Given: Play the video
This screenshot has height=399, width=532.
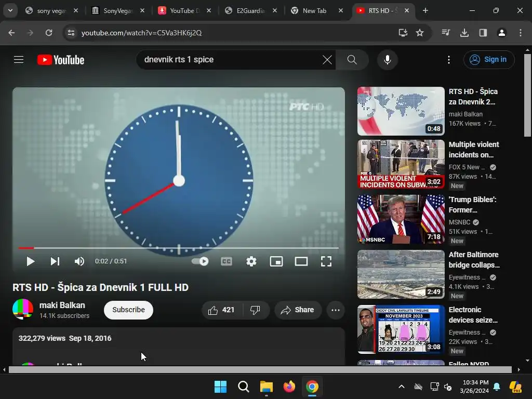Looking at the screenshot, I should (x=31, y=261).
